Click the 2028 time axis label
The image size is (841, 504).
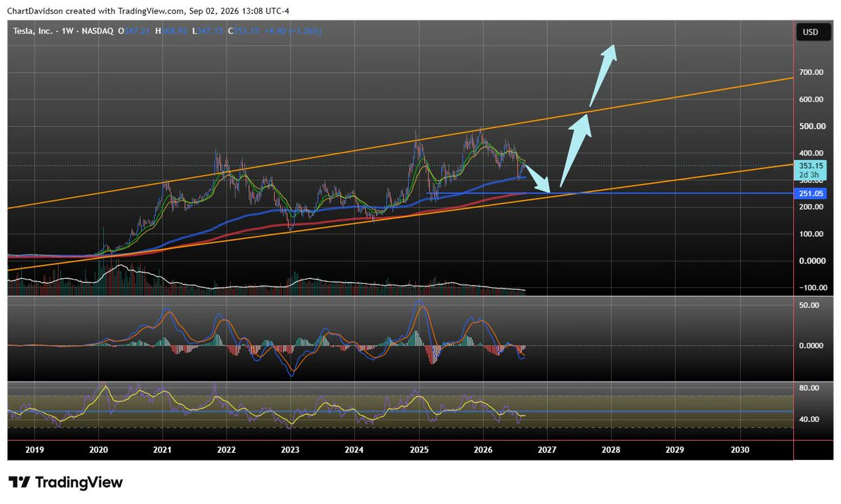click(x=611, y=450)
